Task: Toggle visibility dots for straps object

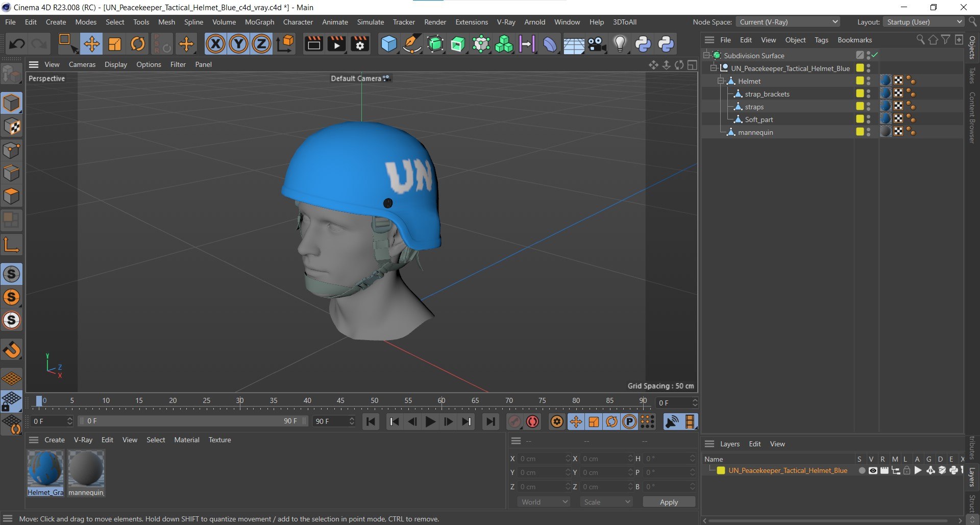Action: (868, 106)
